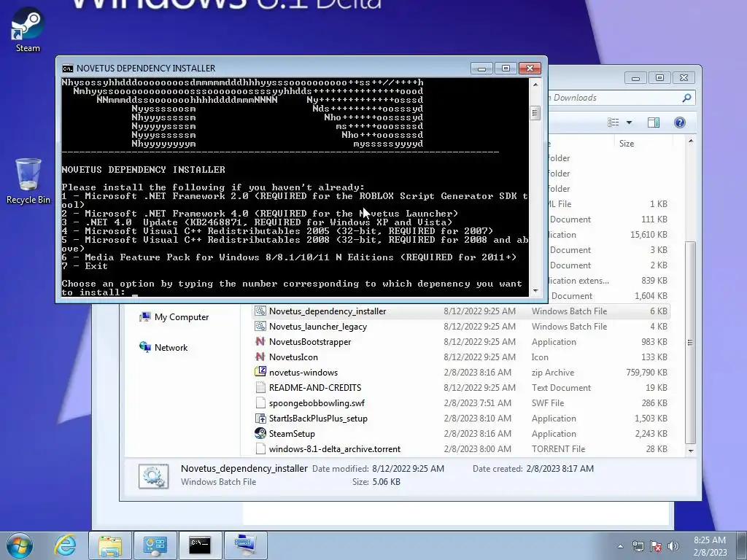Toggle the preview pane icon
The image size is (747, 560).
coord(653,122)
